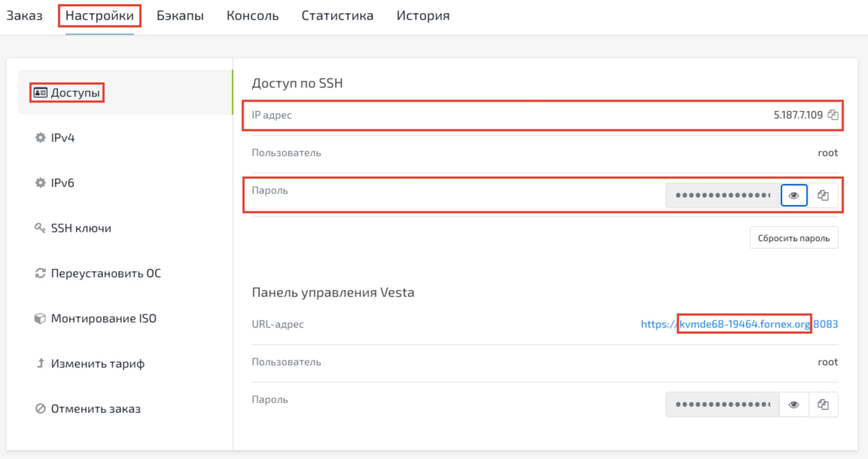
Task: Click the masked SSH password field
Action: (722, 195)
